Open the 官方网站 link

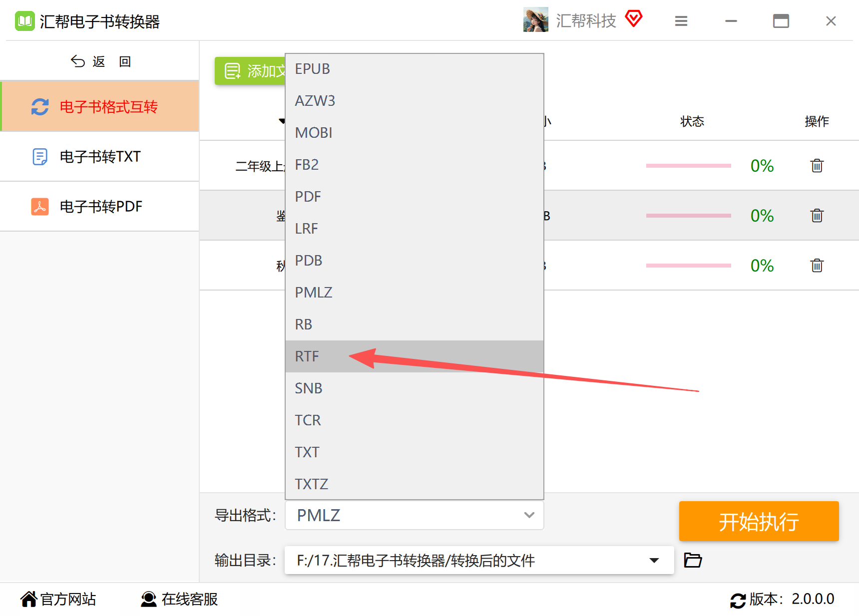[x=58, y=599]
